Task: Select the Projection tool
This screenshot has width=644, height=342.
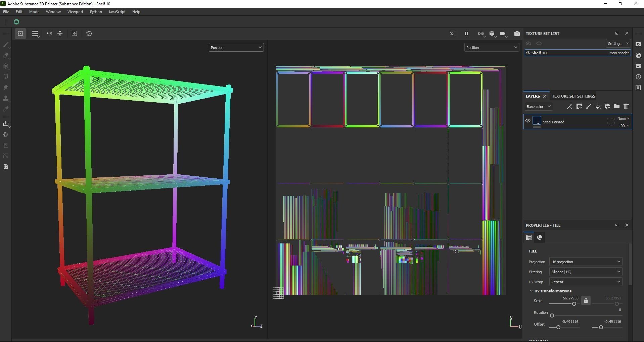Action: 6,66
